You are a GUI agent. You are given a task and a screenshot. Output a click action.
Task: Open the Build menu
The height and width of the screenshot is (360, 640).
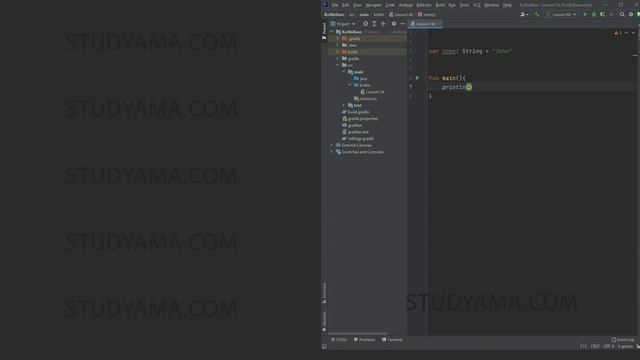tap(440, 5)
